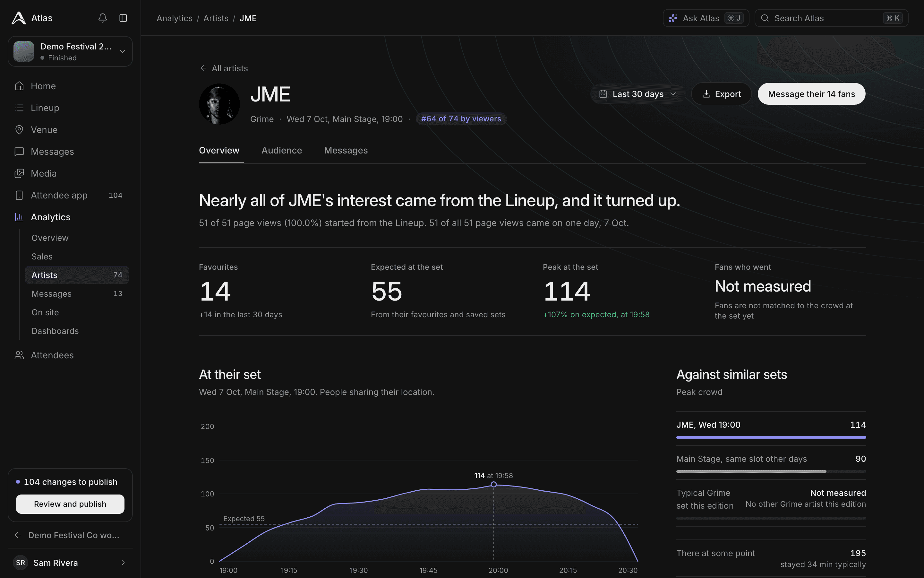Open Attendee app in the sidebar
Image resolution: width=924 pixels, height=578 pixels.
[70, 195]
